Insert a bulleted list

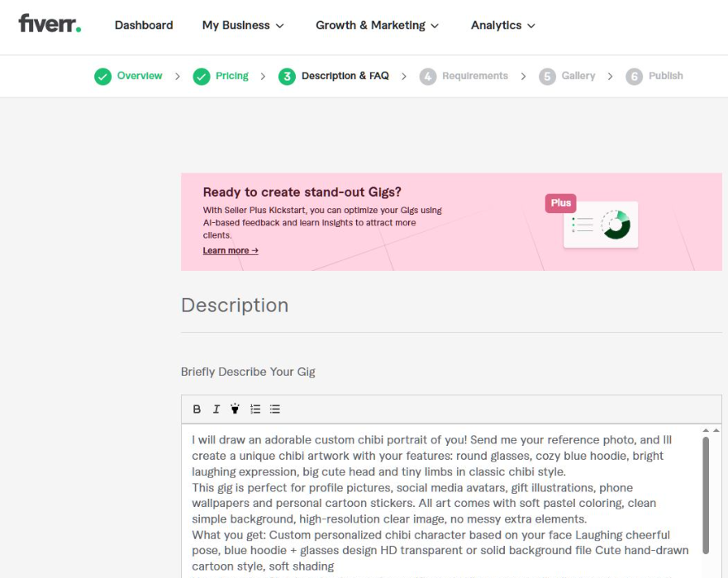pyautogui.click(x=275, y=410)
